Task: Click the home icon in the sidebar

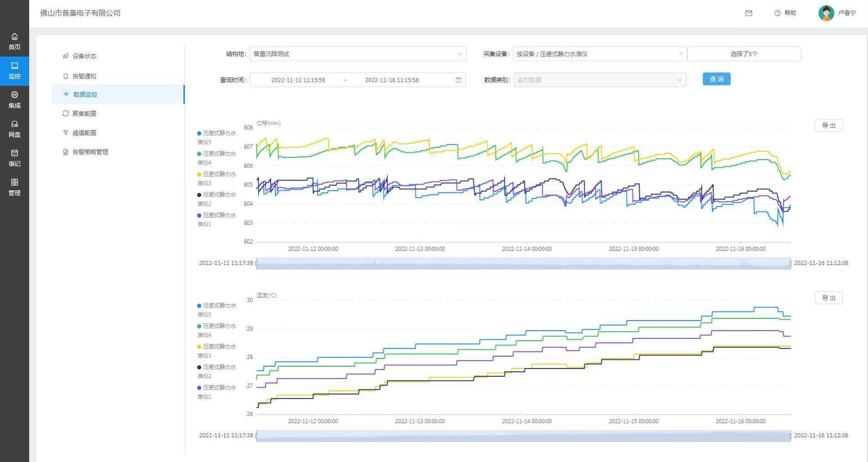Action: [x=15, y=37]
